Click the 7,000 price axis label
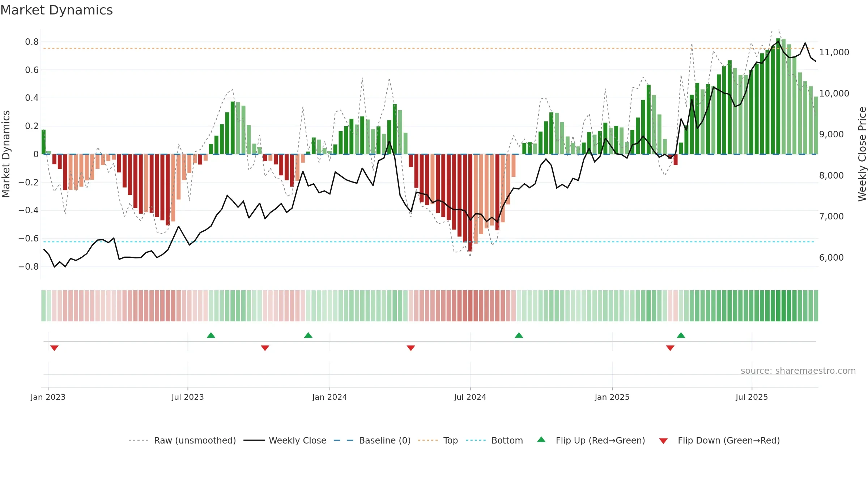The width and height of the screenshot is (868, 488). tap(831, 217)
